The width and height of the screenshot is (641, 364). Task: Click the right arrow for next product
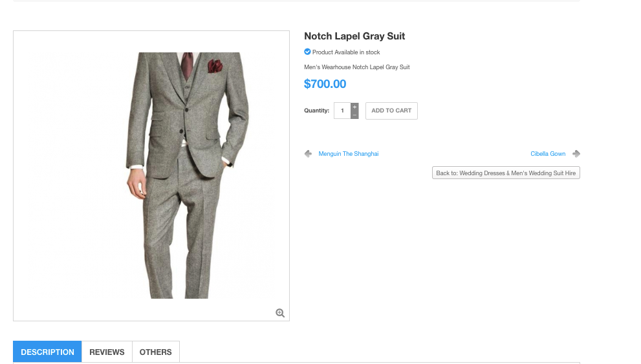coord(576,154)
